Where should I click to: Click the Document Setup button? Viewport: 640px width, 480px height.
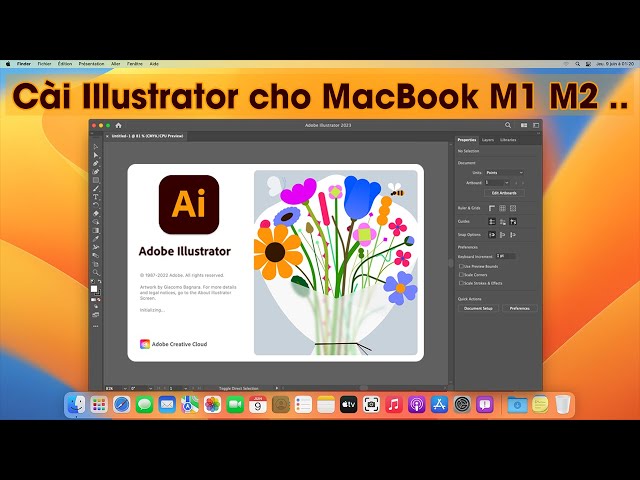point(478,308)
